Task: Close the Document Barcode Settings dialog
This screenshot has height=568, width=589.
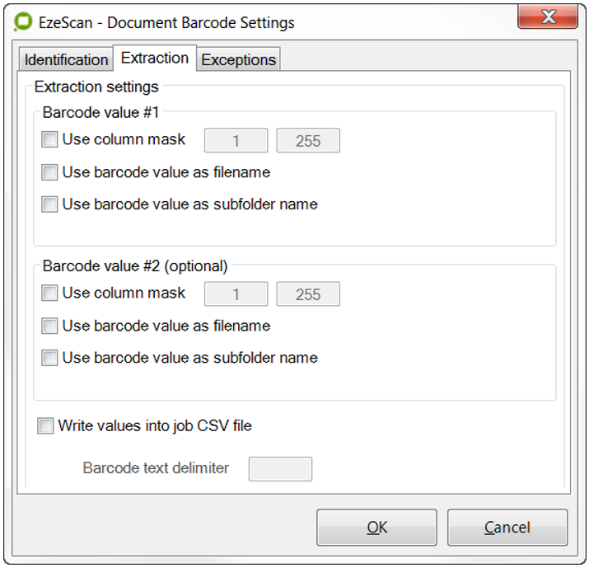Action: pyautogui.click(x=548, y=17)
